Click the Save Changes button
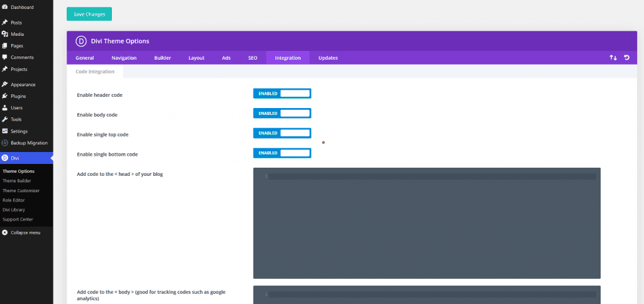644x304 pixels. (89, 14)
